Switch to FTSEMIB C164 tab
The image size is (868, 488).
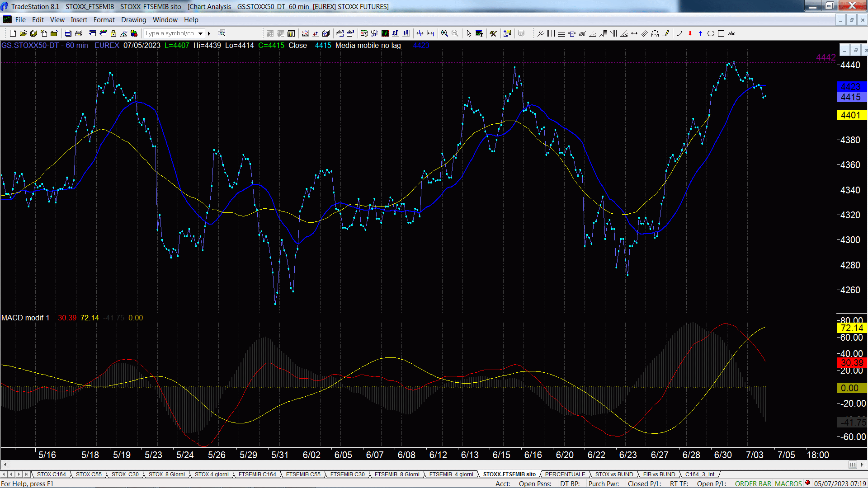[x=257, y=474]
